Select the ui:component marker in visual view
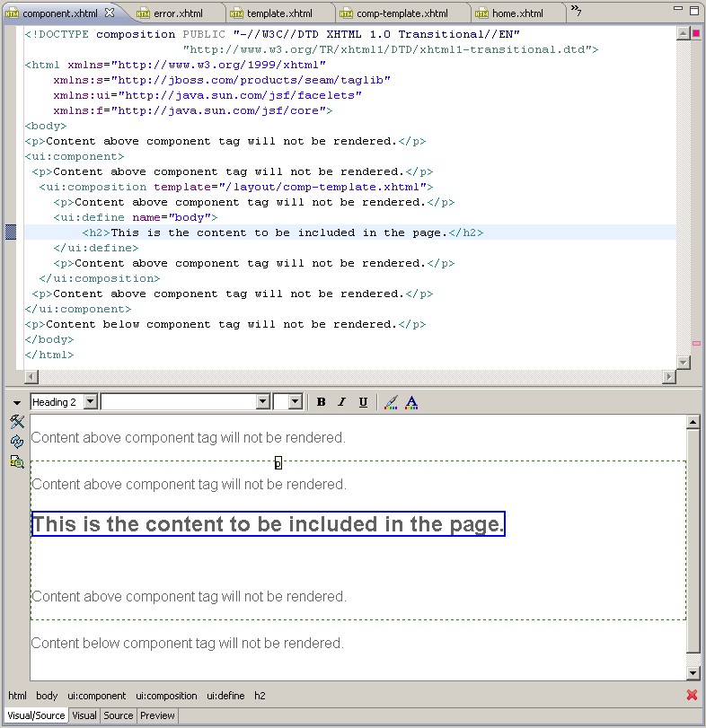Image resolution: width=706 pixels, height=728 pixels. [278, 463]
